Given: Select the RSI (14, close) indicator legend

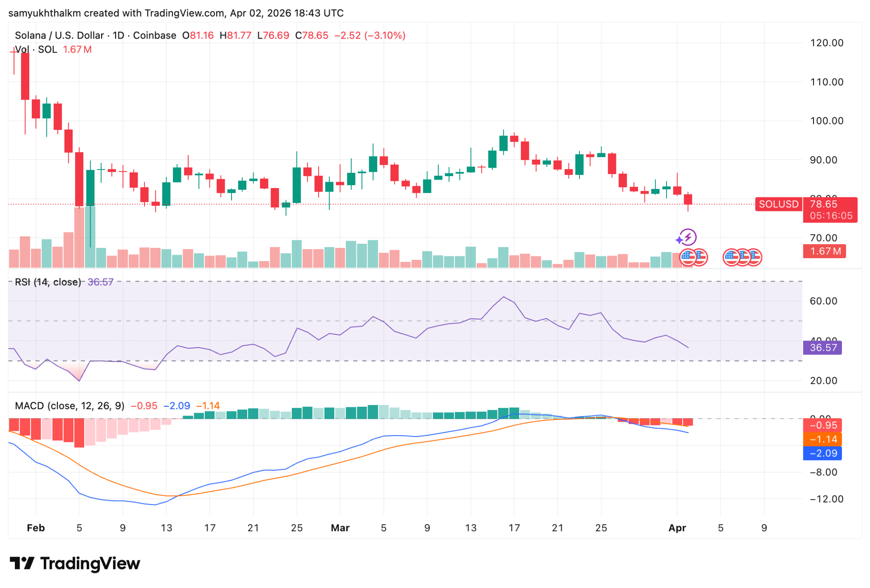Looking at the screenshot, I should 48,282.
